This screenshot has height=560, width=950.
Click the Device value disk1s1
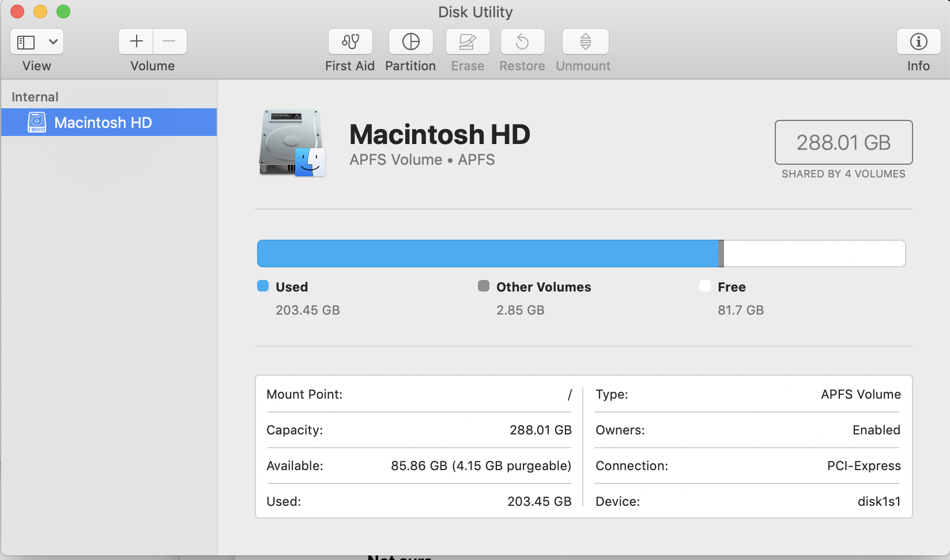click(x=879, y=502)
